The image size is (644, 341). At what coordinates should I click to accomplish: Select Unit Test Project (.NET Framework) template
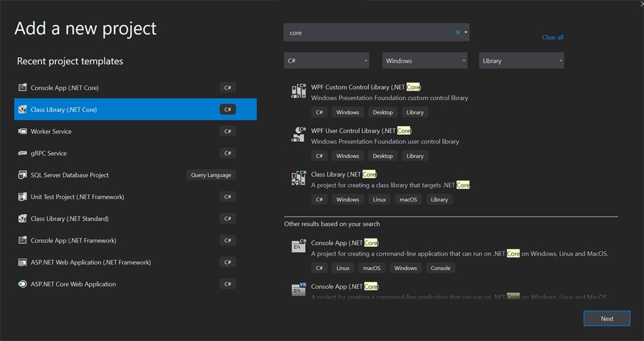click(136, 197)
